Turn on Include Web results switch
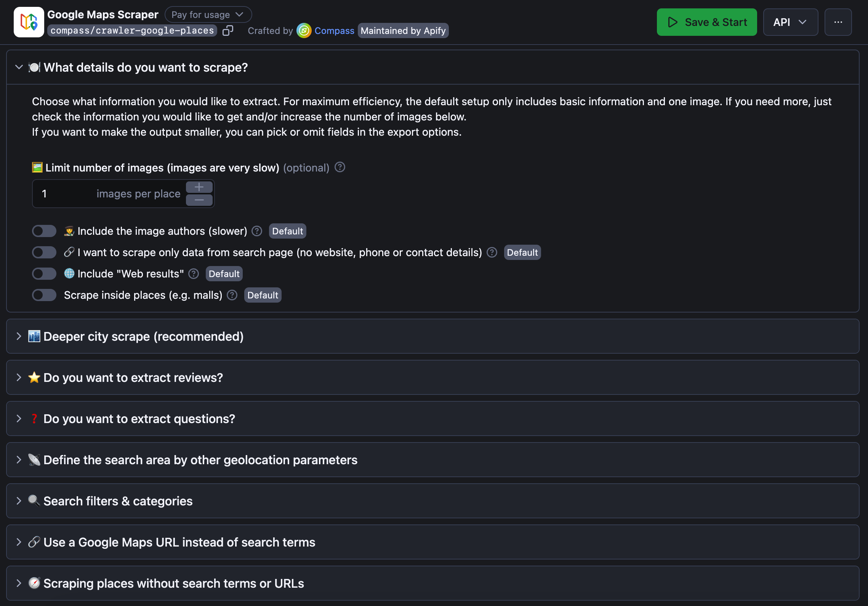 coord(44,274)
